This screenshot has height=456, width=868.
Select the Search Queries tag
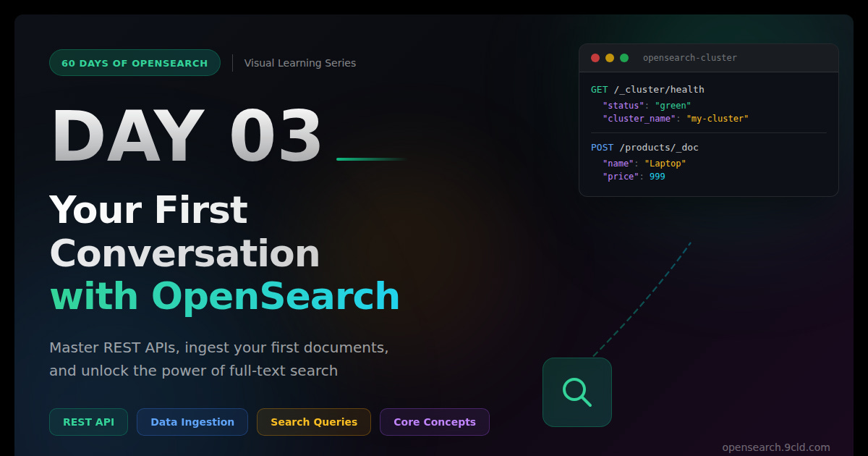click(314, 422)
